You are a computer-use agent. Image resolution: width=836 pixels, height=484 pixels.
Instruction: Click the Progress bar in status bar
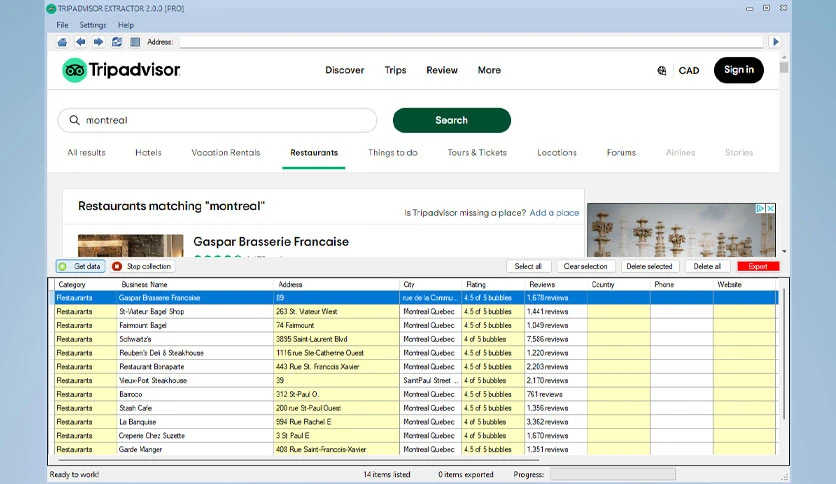click(x=613, y=474)
